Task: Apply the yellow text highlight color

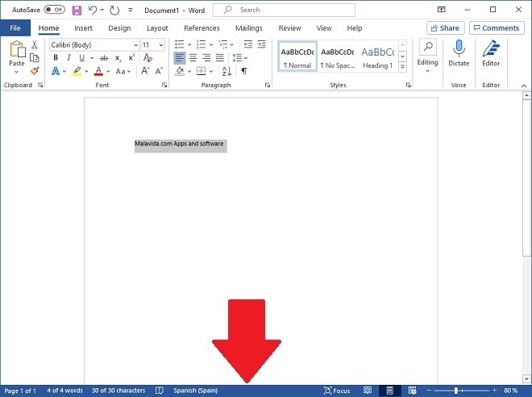Action: 77,71
